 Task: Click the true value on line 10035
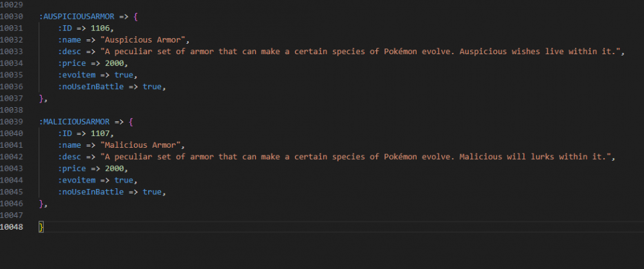[x=124, y=75]
